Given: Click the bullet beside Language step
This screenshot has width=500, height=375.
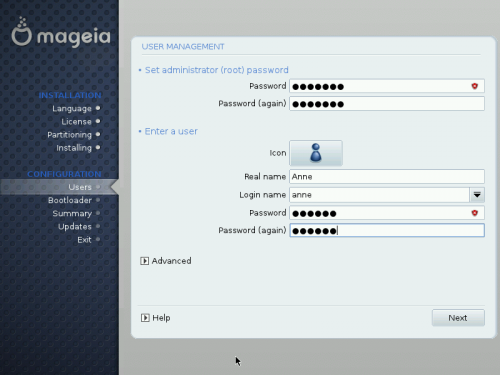Looking at the screenshot, I should tap(98, 108).
